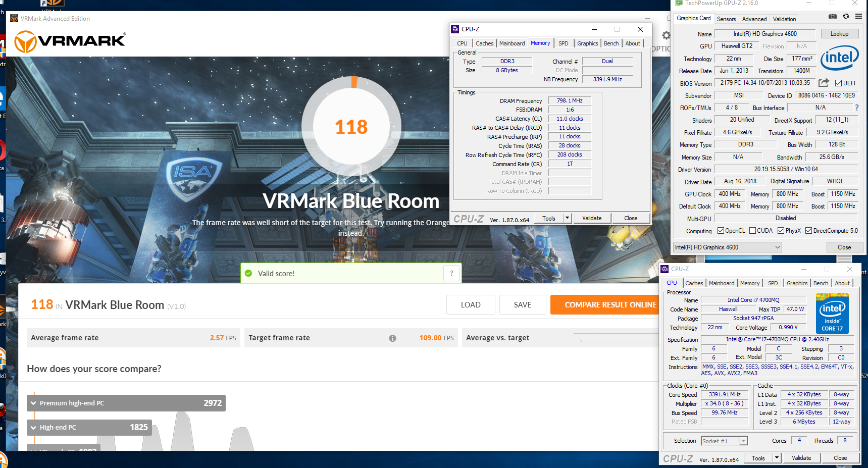
Task: Click the BIOS export share arrow icon
Action: 824,83
